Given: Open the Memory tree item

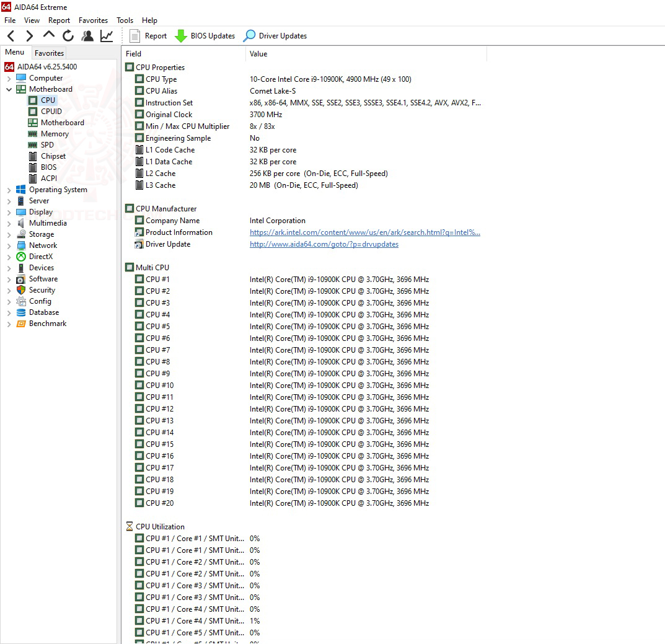Looking at the screenshot, I should click(48, 134).
